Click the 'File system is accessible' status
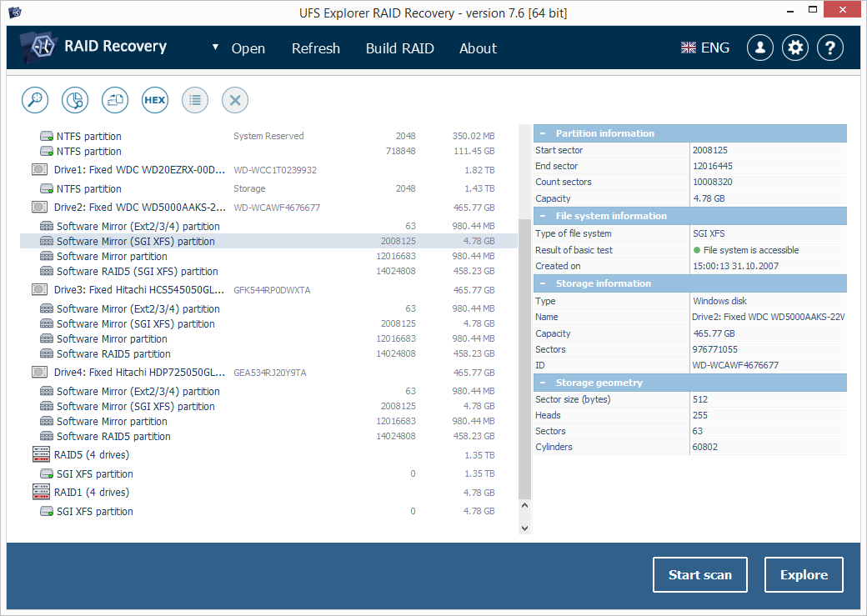Image resolution: width=867 pixels, height=616 pixels. 746,250
